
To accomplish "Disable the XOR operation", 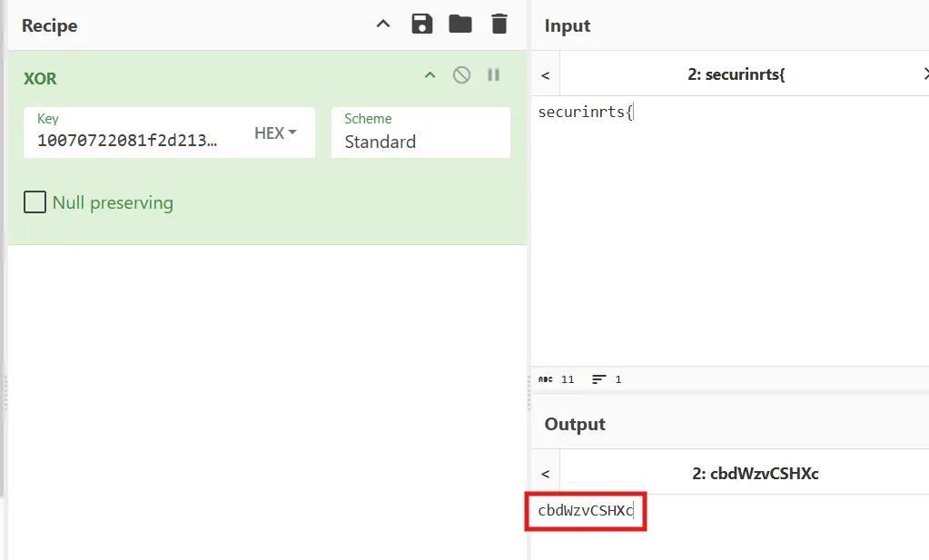I will pos(461,75).
